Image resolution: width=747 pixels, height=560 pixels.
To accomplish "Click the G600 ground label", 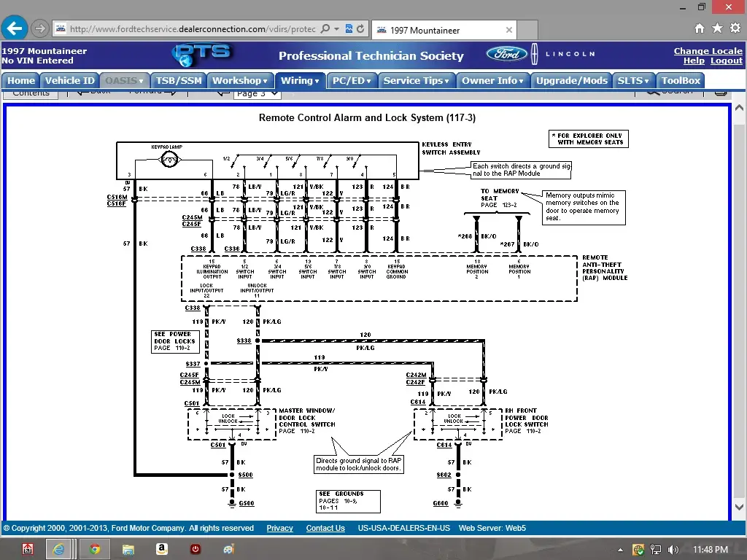I will tap(441, 503).
